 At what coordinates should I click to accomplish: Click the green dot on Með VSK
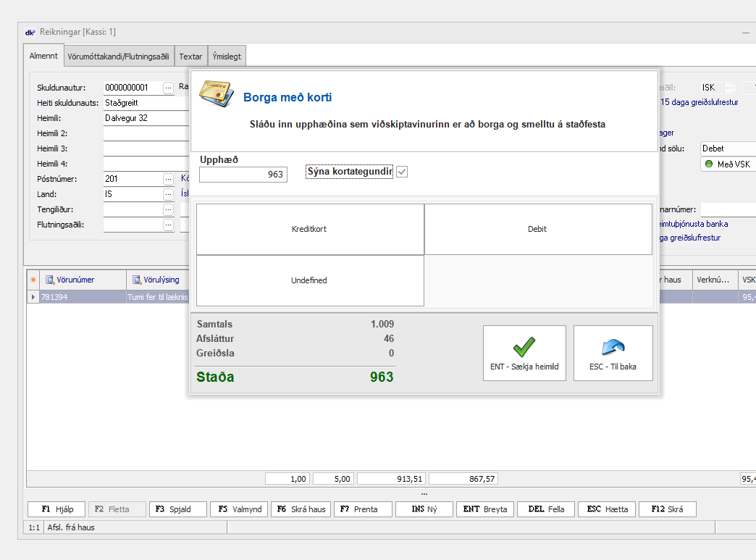point(709,164)
